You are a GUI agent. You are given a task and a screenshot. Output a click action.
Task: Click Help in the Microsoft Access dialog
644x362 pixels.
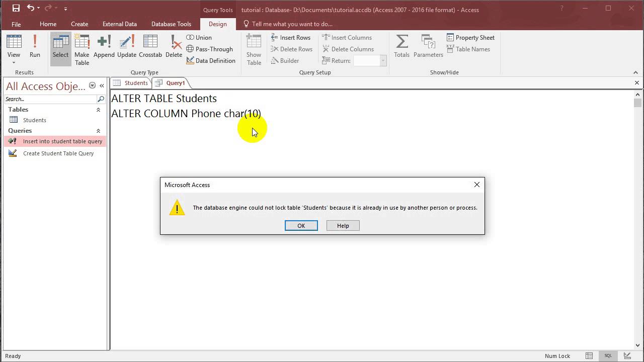tap(343, 225)
